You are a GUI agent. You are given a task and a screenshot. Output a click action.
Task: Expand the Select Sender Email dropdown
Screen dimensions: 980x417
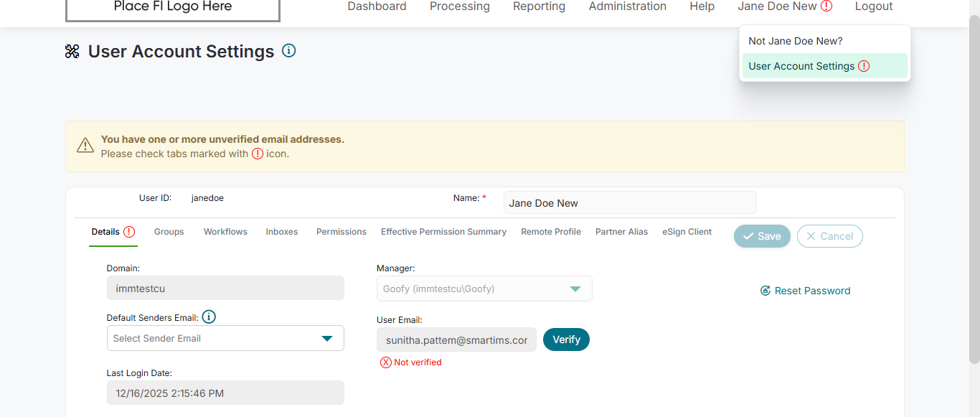click(x=327, y=338)
